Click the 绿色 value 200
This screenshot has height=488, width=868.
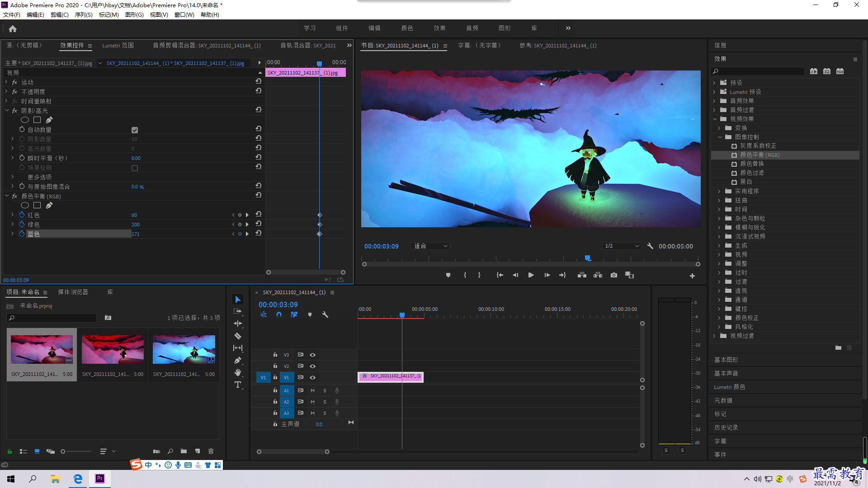click(136, 225)
